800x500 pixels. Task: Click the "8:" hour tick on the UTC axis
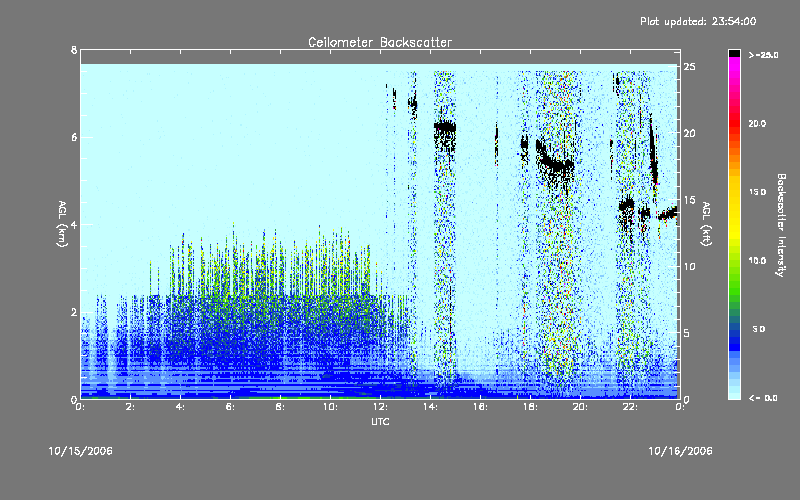[281, 407]
